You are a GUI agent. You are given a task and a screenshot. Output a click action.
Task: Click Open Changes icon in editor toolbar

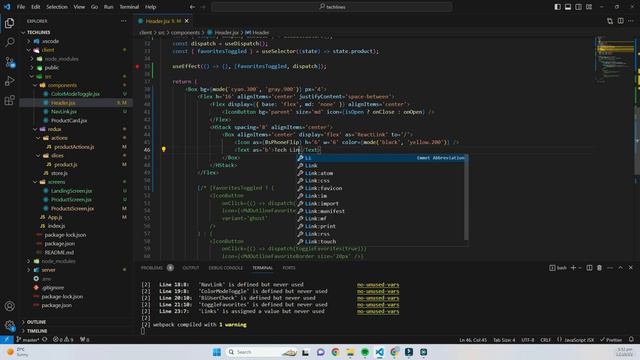point(610,21)
